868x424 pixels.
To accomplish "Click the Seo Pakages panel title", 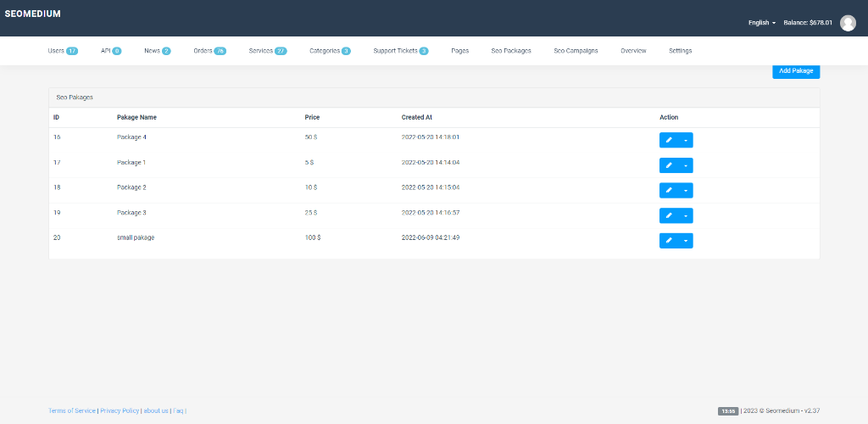I will pyautogui.click(x=75, y=98).
